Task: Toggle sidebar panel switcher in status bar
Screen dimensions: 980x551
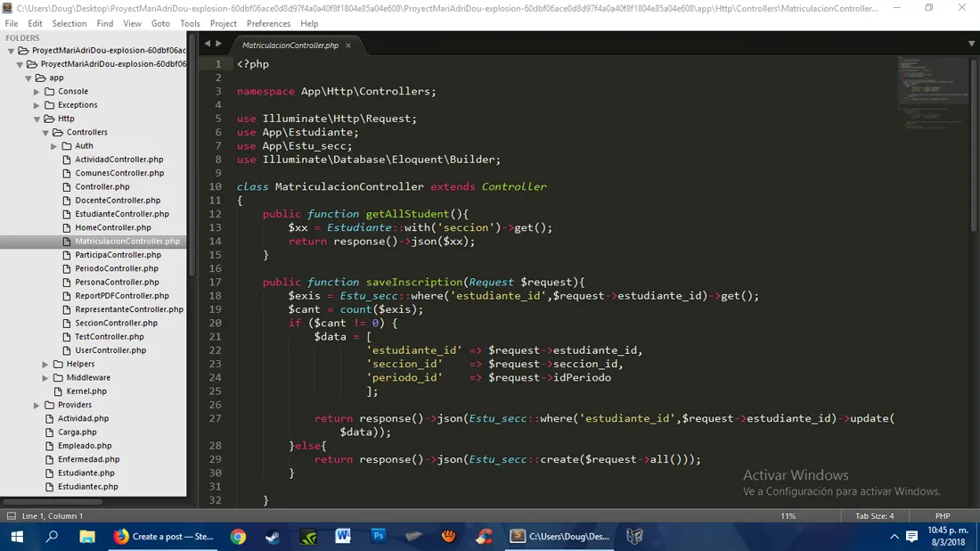Action: (11, 516)
